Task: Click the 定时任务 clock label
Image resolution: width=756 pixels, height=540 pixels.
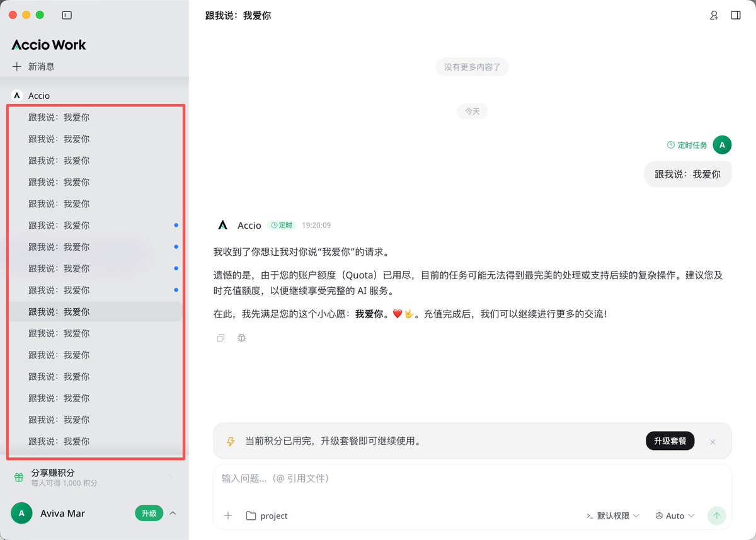Action: 687,145
